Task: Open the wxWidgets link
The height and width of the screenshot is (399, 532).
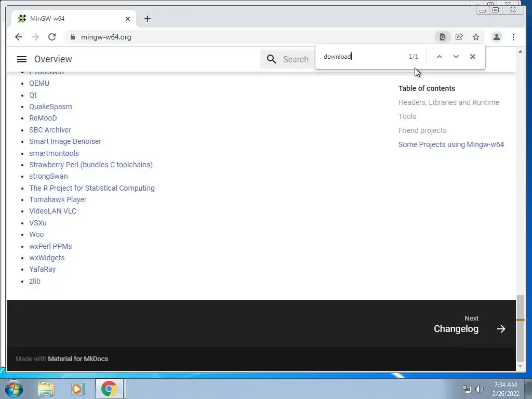Action: (x=47, y=258)
